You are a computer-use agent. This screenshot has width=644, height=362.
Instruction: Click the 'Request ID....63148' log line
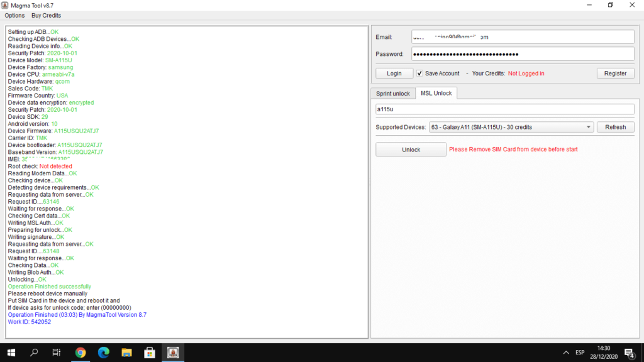(x=34, y=251)
